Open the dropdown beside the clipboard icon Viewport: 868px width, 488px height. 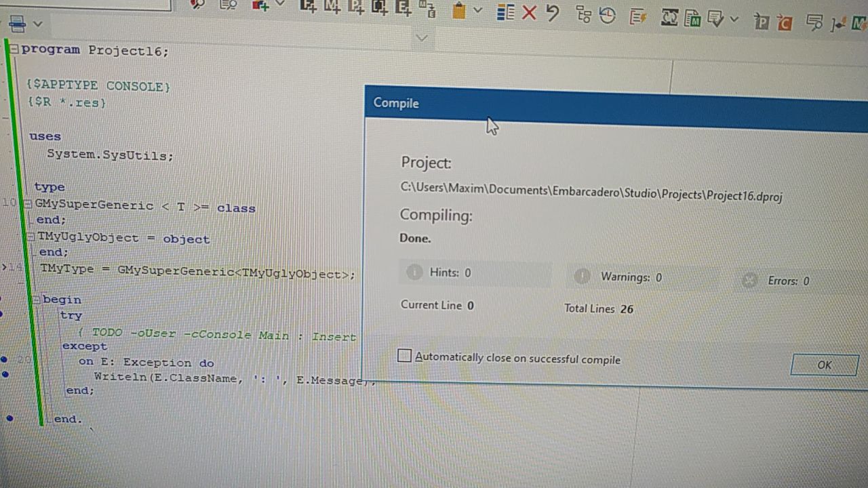[477, 10]
